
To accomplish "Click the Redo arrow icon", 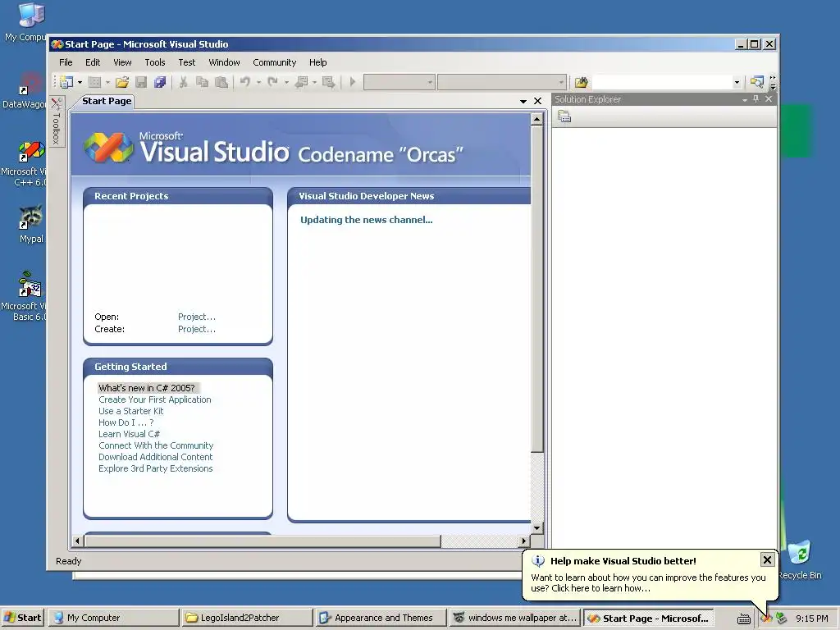I will point(272,82).
